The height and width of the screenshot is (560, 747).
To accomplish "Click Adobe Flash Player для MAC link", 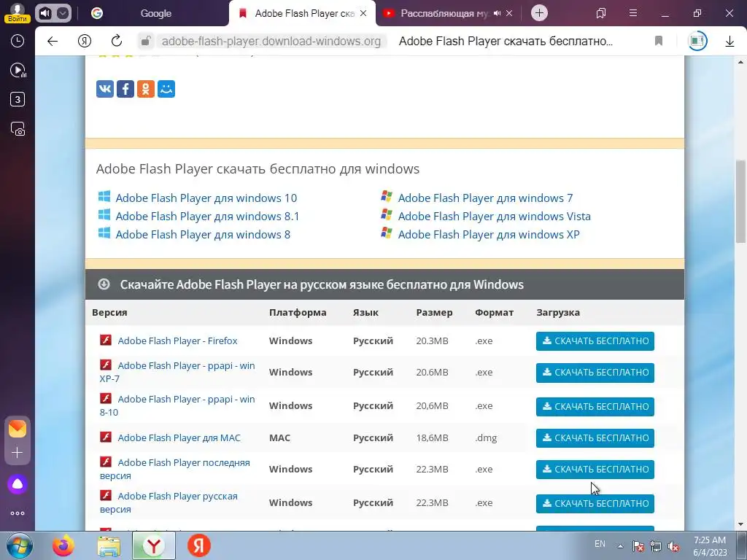I will [179, 437].
